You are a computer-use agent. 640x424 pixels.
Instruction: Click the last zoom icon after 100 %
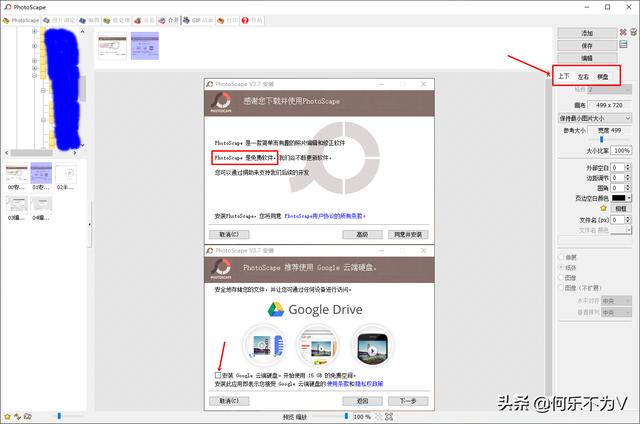tap(389, 417)
